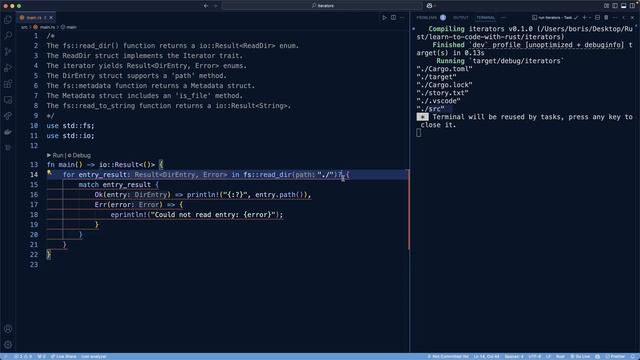Click the src breadcrumb
640x360 pixels.
24,27
